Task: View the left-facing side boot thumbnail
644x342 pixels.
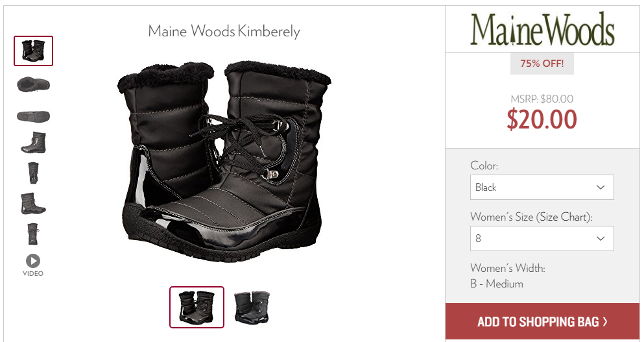Action: (x=33, y=204)
